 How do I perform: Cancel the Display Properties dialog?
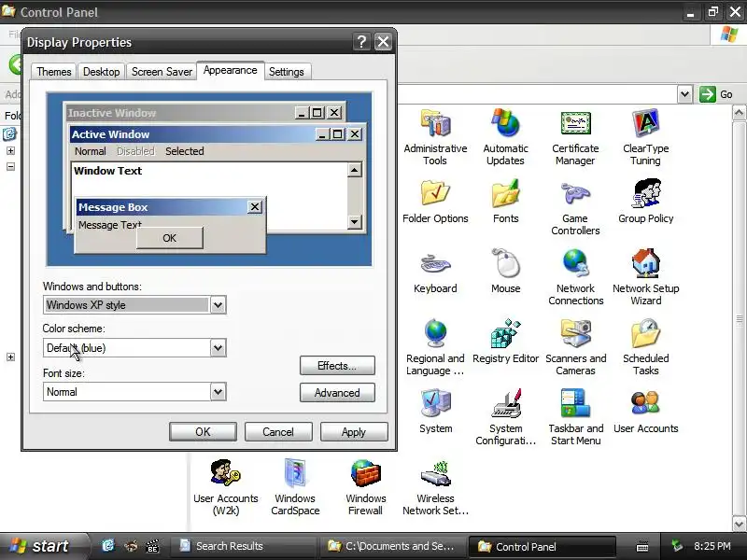click(x=278, y=432)
